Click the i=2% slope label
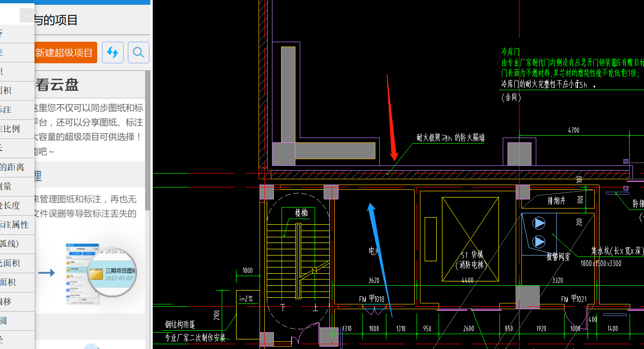The image size is (644, 349). tap(246, 299)
